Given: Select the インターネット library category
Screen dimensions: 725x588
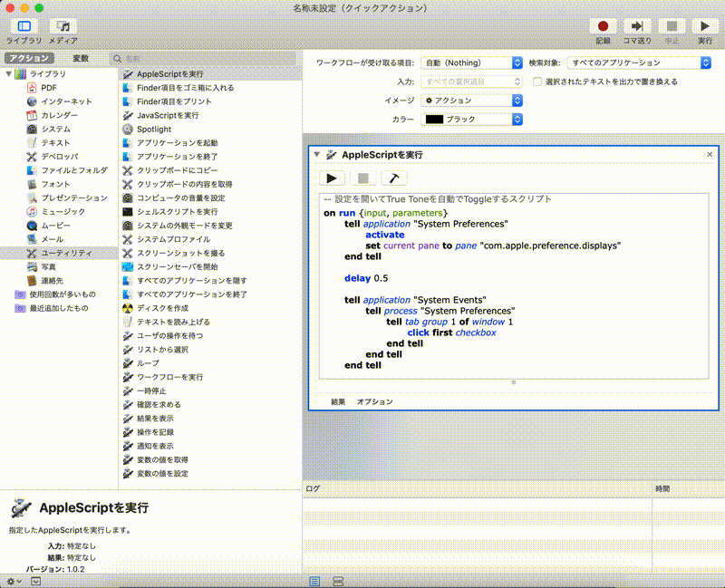Looking at the screenshot, I should (66, 101).
